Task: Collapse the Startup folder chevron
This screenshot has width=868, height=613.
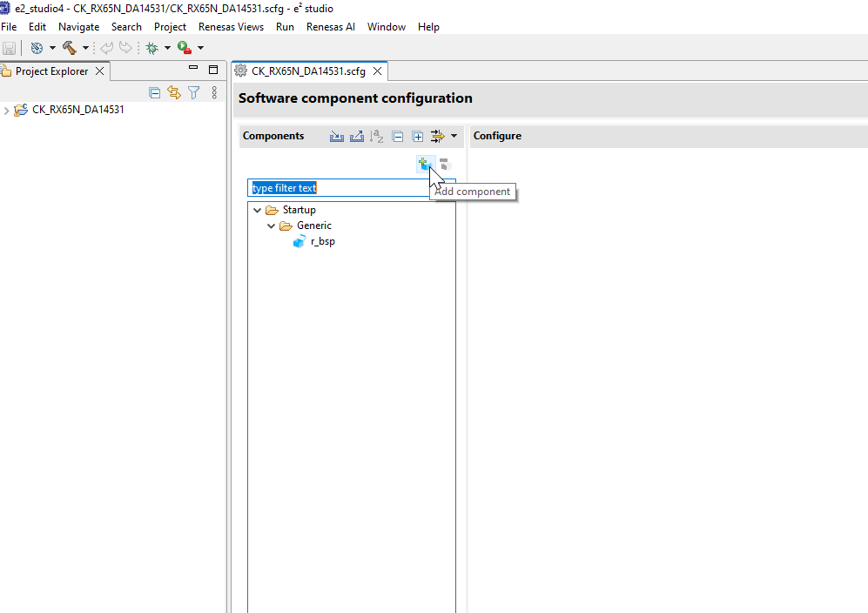Action: coord(258,211)
